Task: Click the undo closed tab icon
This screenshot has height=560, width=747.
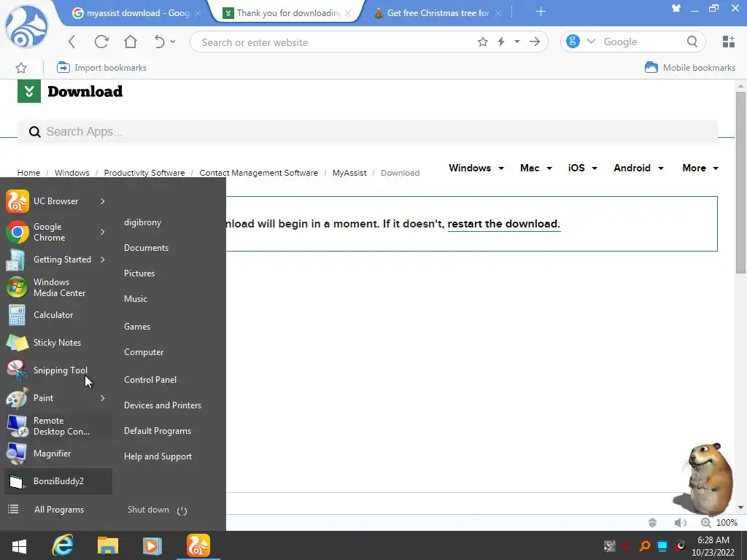Action: point(160,42)
